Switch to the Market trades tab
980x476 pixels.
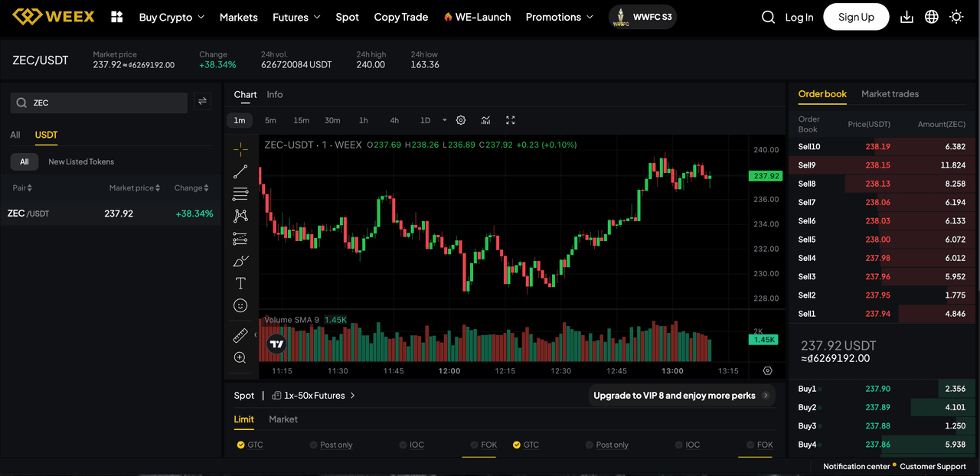[890, 94]
